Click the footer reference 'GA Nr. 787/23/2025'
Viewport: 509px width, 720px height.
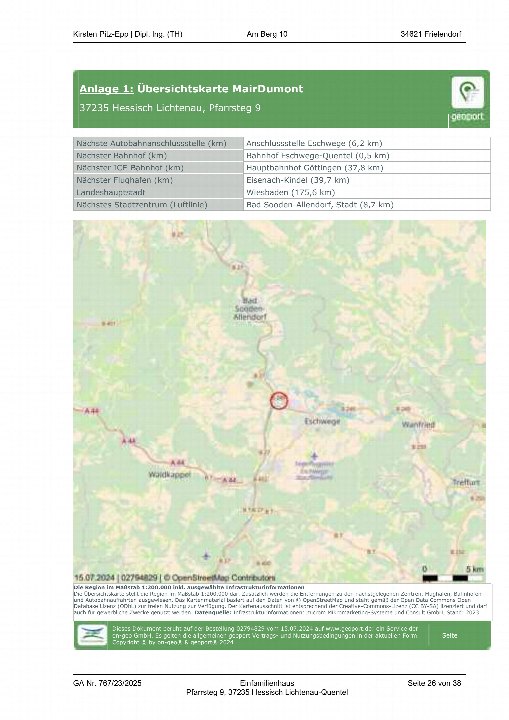tap(107, 683)
